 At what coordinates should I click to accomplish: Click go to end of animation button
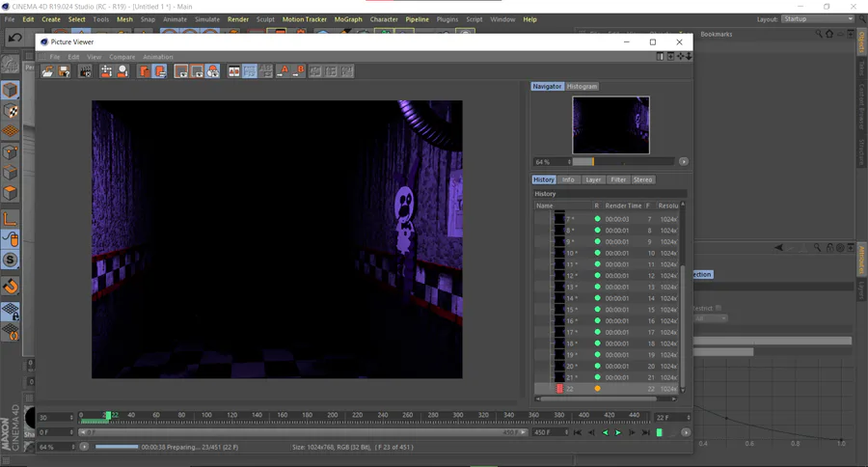645,432
